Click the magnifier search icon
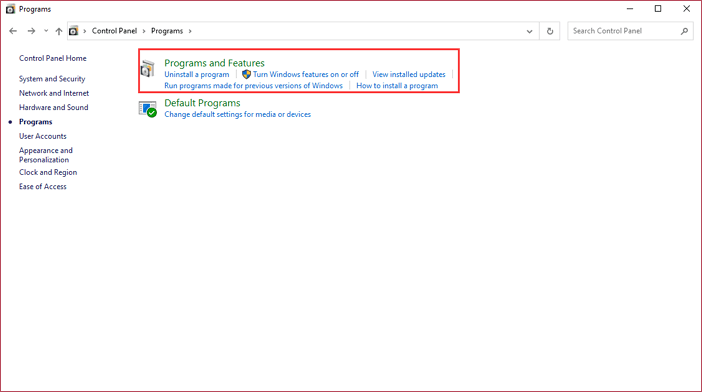 685,31
